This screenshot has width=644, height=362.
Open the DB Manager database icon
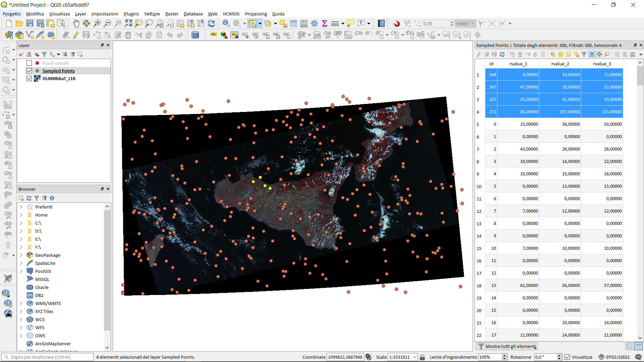click(x=195, y=35)
